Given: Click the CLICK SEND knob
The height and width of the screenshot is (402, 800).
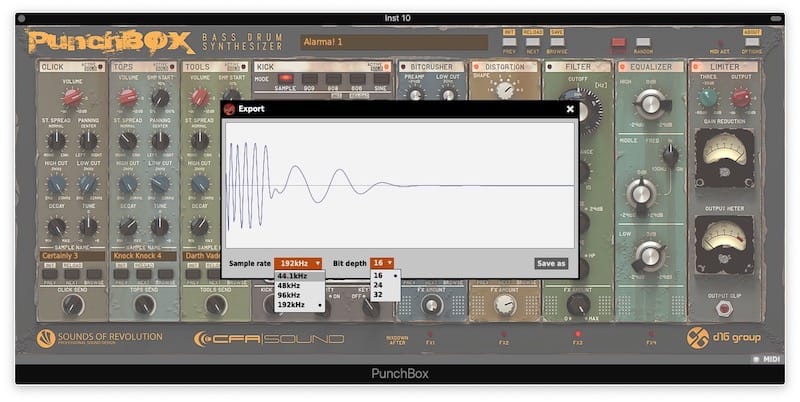Looking at the screenshot, I should [x=72, y=305].
